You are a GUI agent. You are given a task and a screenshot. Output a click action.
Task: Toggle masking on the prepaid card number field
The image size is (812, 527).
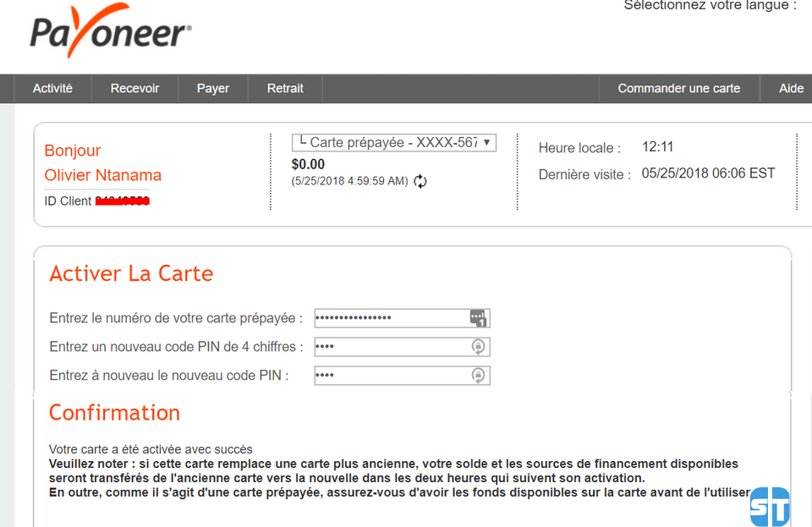[478, 317]
